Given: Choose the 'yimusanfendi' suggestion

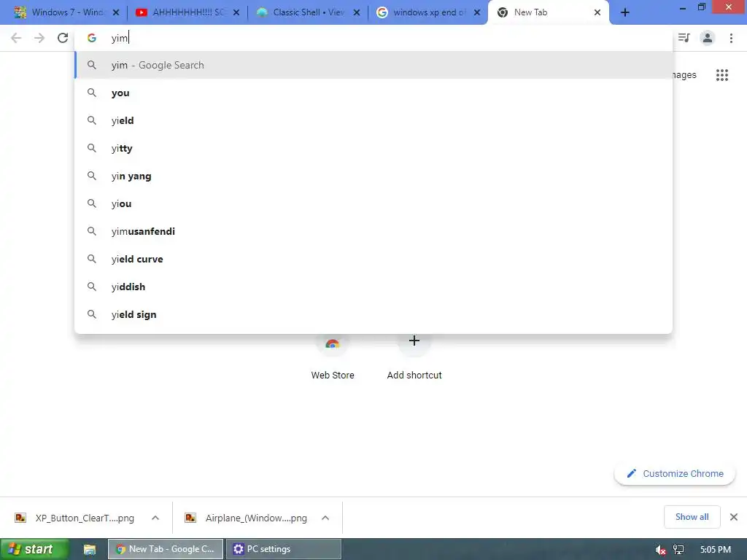Looking at the screenshot, I should pyautogui.click(x=373, y=231).
